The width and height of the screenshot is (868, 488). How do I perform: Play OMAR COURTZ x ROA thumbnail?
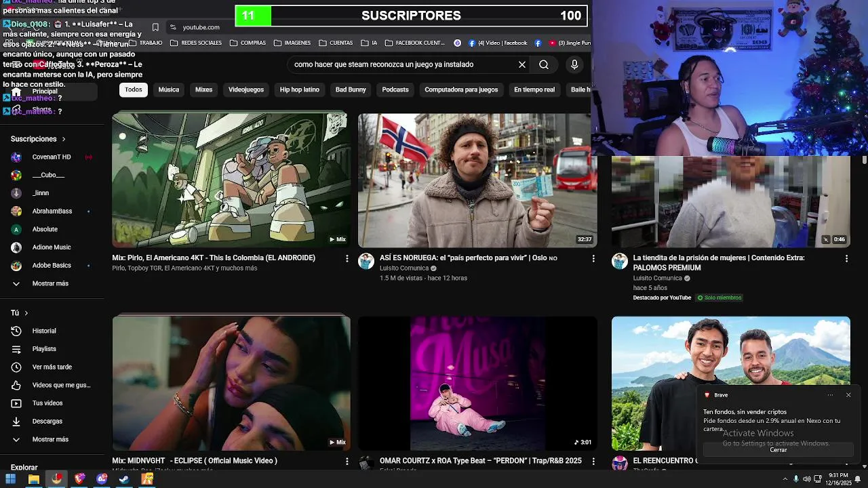tap(477, 383)
